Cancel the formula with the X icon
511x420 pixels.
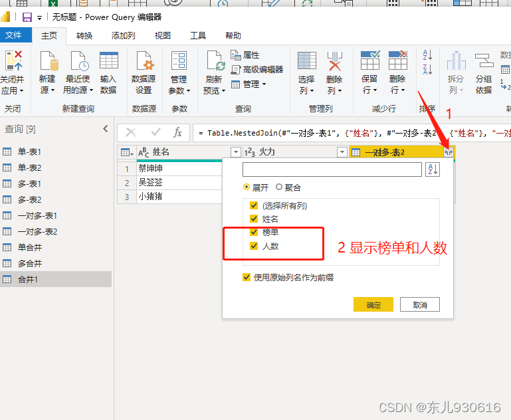pyautogui.click(x=131, y=132)
